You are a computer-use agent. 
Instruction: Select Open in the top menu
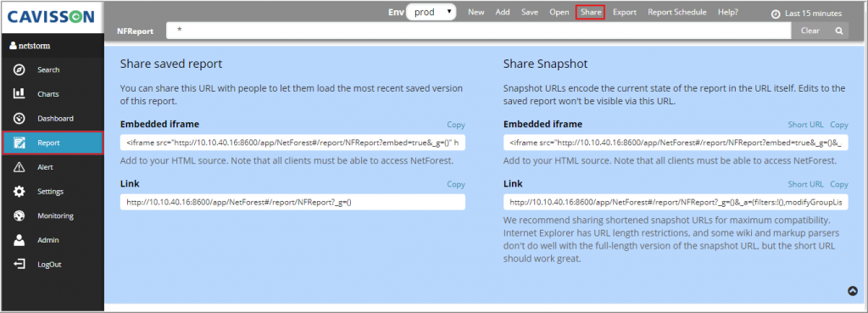pyautogui.click(x=559, y=12)
